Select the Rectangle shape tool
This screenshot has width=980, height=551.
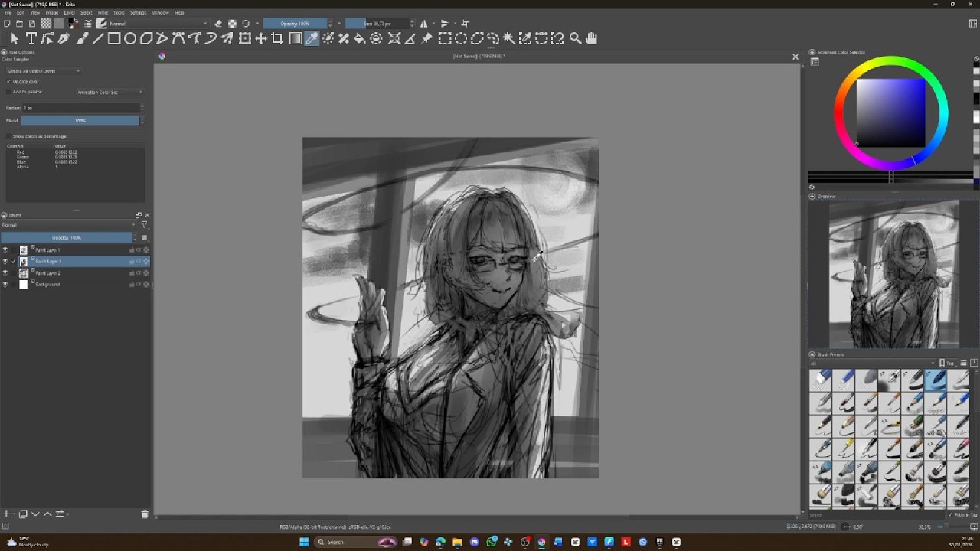(x=114, y=38)
